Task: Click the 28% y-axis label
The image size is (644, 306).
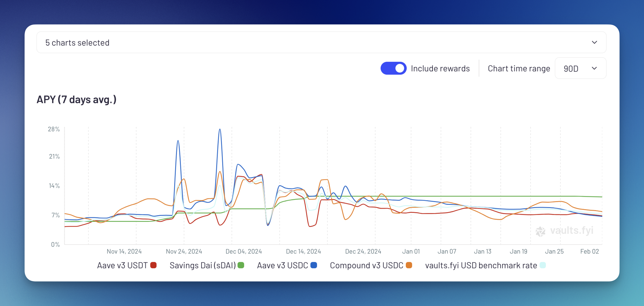Action: (54, 129)
